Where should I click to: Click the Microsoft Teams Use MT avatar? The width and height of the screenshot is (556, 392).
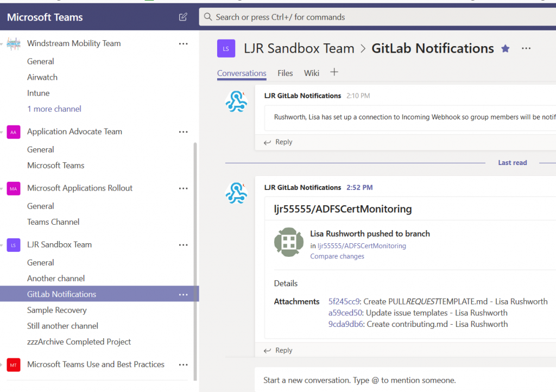point(13,364)
